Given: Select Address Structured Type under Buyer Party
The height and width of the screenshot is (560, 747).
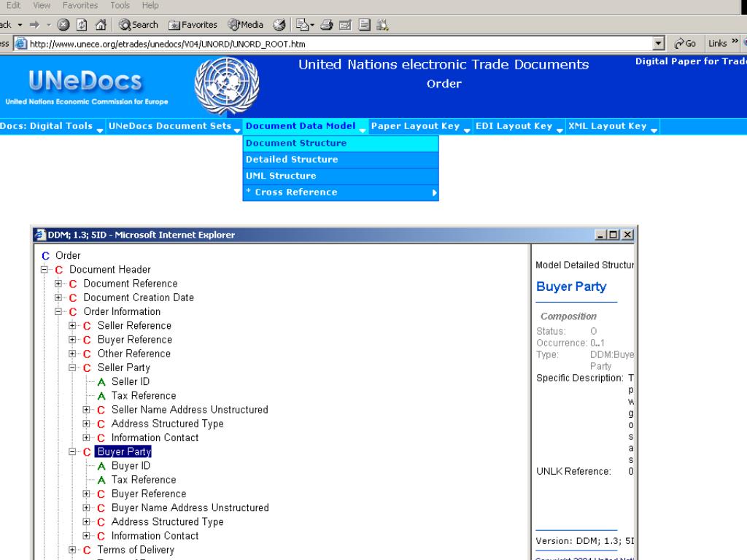Looking at the screenshot, I should (x=168, y=522).
